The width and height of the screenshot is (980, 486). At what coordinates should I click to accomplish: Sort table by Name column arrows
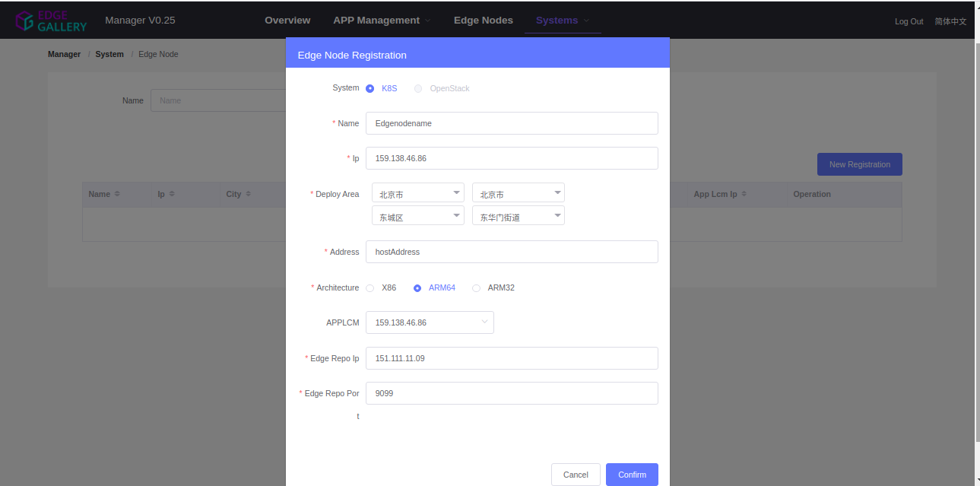click(117, 194)
